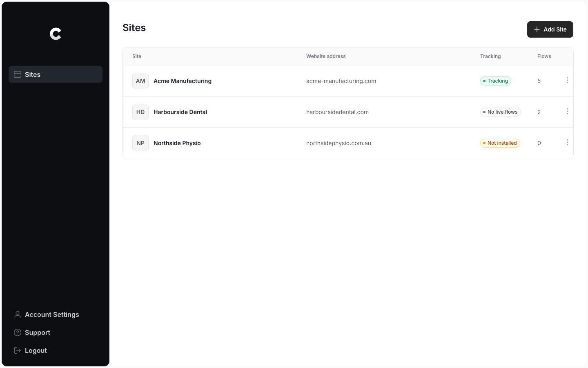Click the Tracking column header
The height and width of the screenshot is (368, 588).
point(490,56)
